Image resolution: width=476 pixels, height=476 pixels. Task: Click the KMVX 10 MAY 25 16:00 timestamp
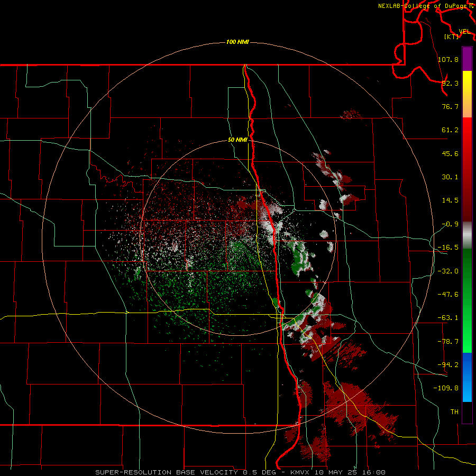point(338,472)
